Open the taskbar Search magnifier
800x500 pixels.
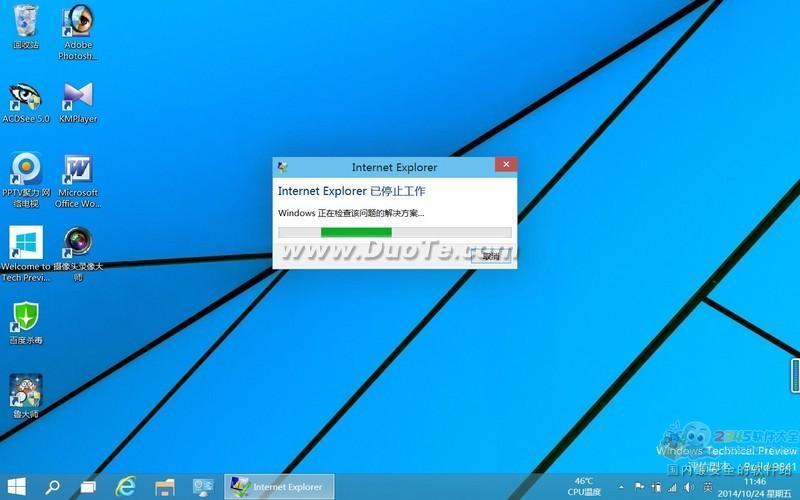[x=52, y=487]
